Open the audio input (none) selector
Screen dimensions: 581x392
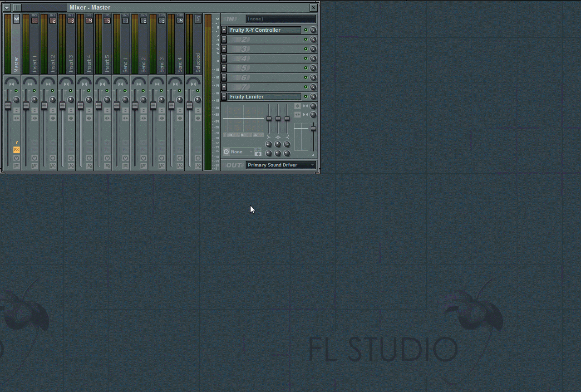click(x=281, y=19)
